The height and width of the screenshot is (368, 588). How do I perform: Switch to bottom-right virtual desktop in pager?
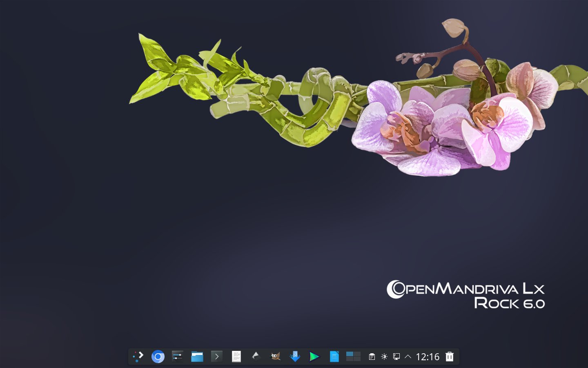pyautogui.click(x=357, y=359)
